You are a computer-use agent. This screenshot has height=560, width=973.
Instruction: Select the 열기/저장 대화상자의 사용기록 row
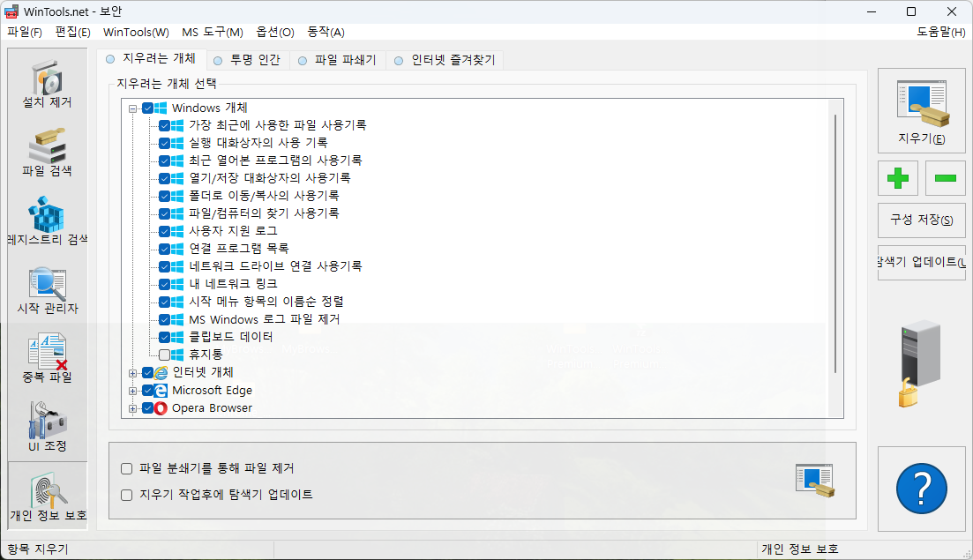[270, 179]
